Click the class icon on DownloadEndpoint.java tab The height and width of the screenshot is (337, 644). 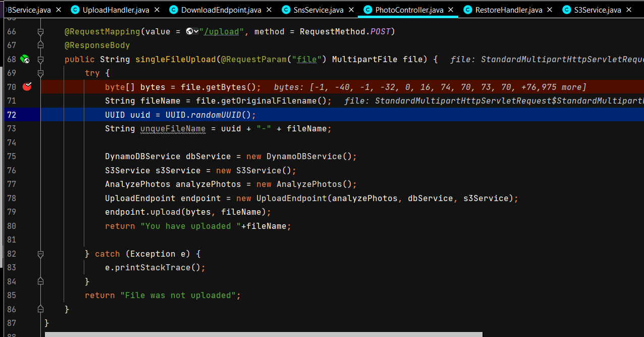coord(174,10)
